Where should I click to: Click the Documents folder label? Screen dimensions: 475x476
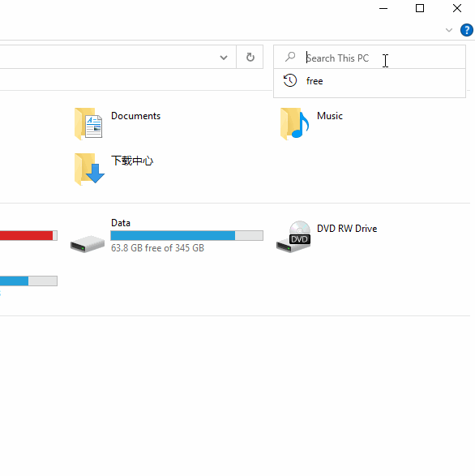[x=135, y=116]
